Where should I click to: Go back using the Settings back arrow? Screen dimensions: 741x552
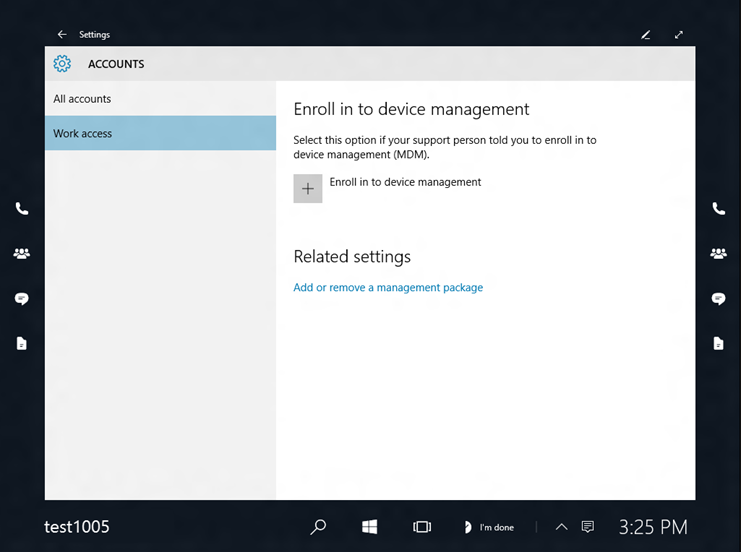[x=62, y=35]
